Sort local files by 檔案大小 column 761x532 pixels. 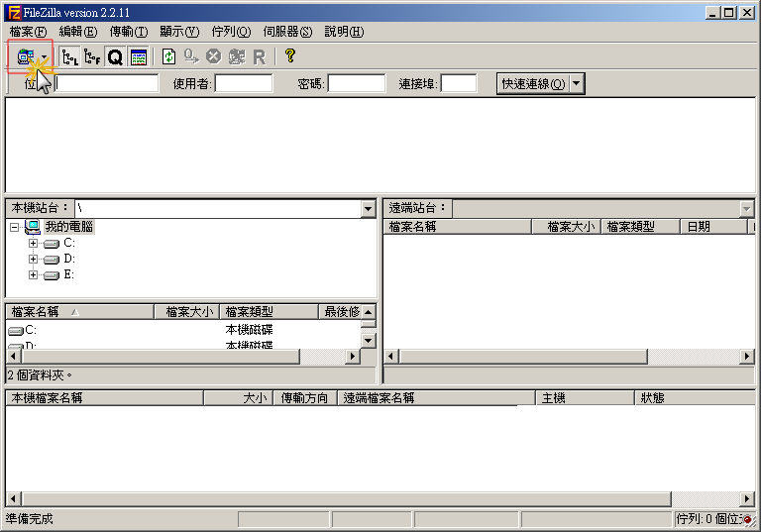click(x=187, y=312)
